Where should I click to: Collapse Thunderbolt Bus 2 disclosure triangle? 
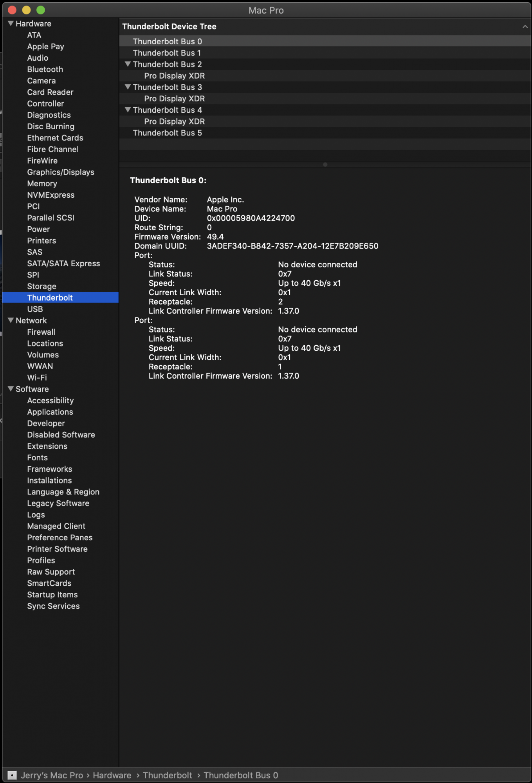tap(128, 64)
